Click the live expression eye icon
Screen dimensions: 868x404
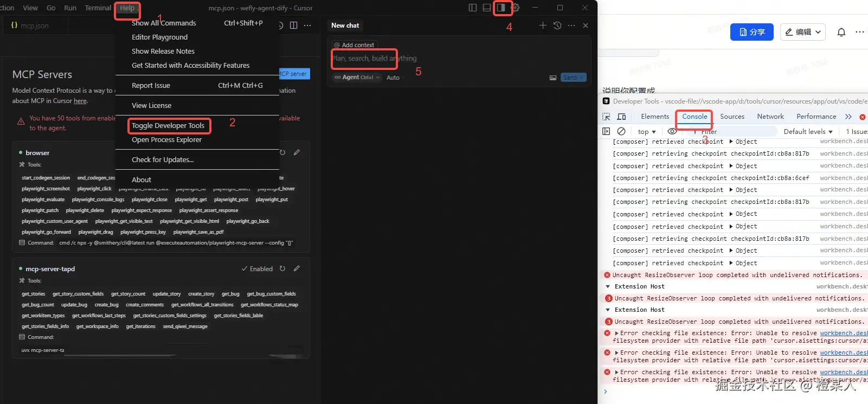pos(672,131)
